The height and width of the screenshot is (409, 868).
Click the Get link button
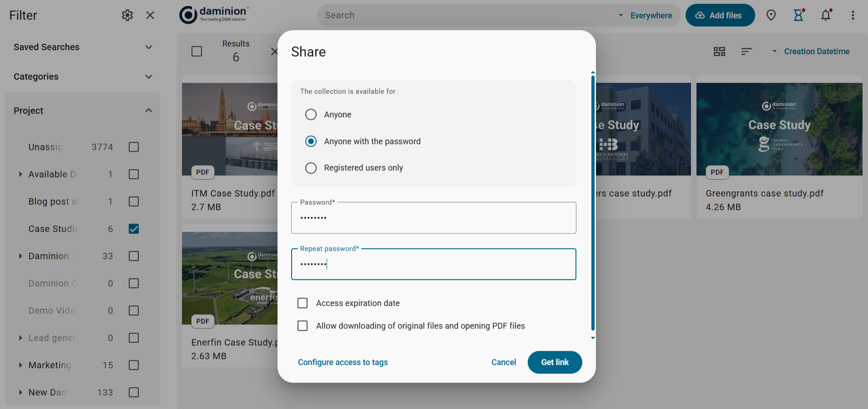pyautogui.click(x=555, y=362)
